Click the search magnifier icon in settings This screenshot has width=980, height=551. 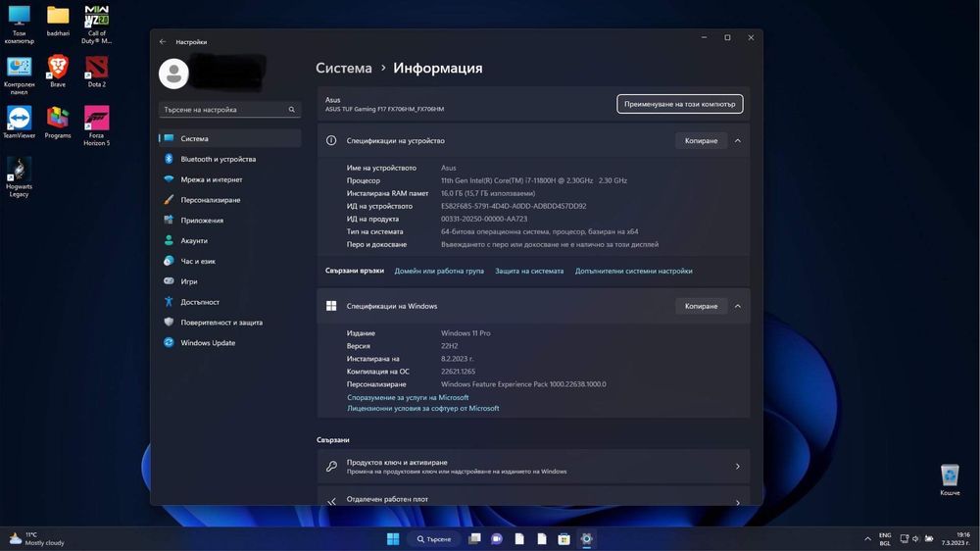291,110
